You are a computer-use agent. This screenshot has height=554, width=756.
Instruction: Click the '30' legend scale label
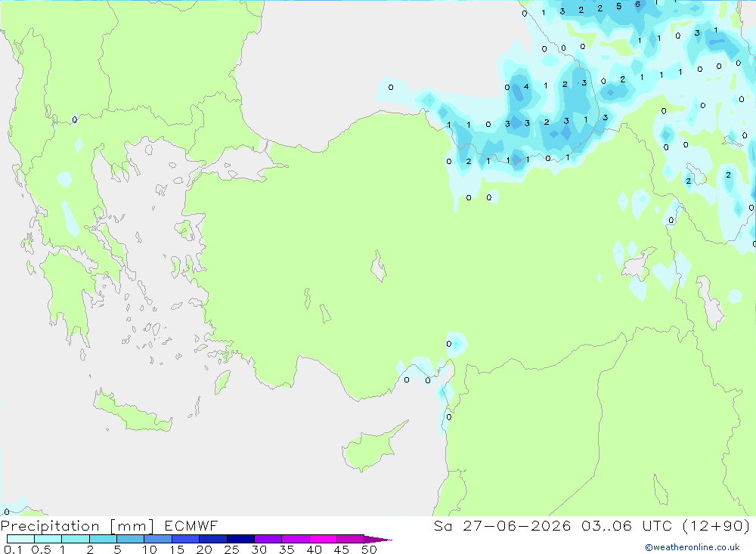259,549
